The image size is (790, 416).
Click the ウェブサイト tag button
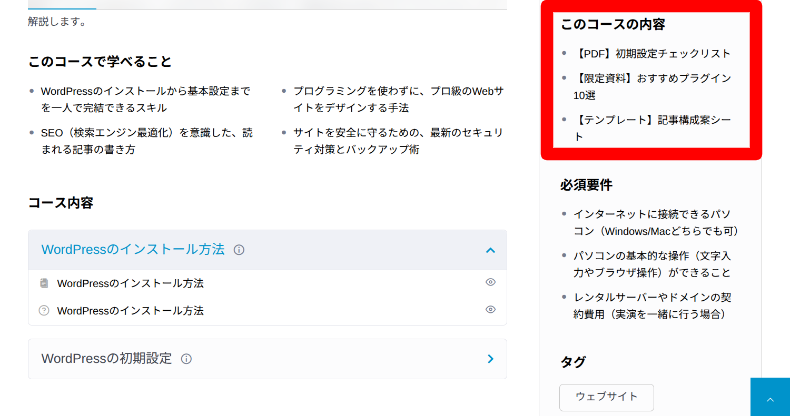click(606, 397)
